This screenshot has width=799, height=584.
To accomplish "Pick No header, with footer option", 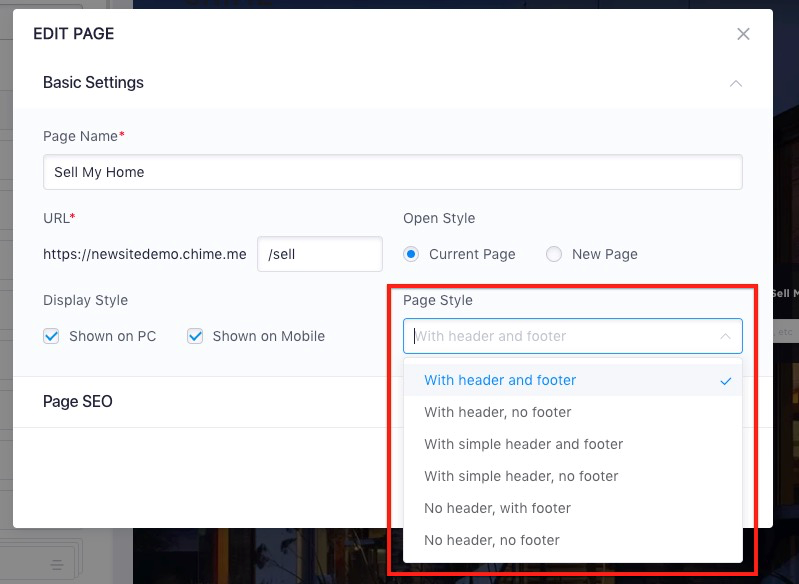I will 572,508.
